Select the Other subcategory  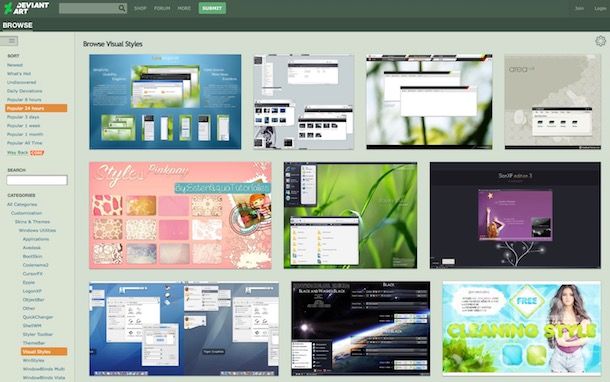[x=29, y=308]
